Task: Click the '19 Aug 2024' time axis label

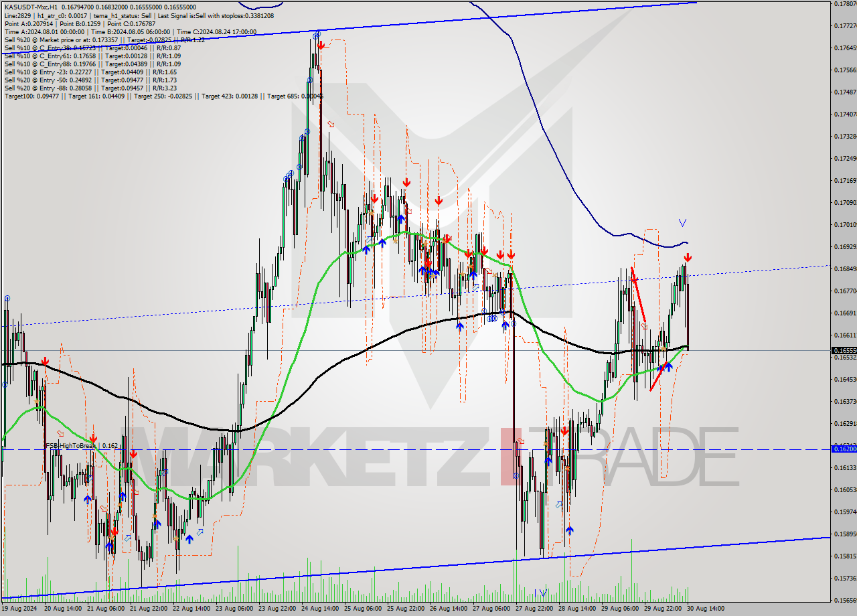Action: coord(19,609)
